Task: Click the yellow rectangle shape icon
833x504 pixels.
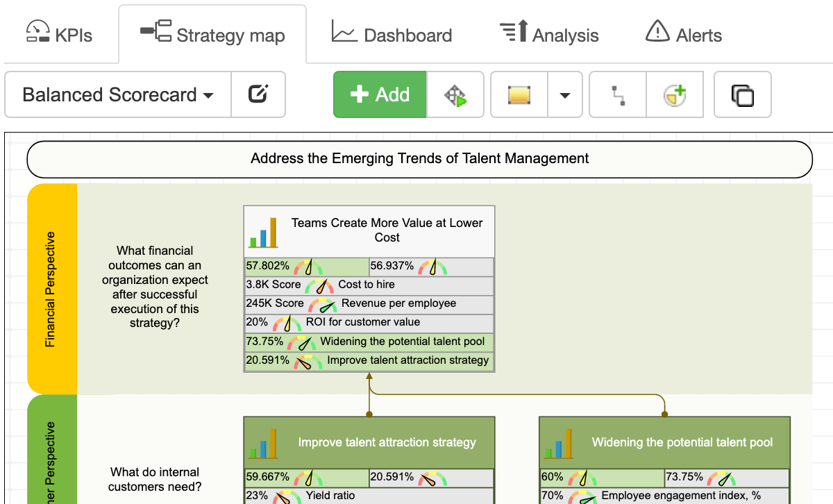Action: pos(519,95)
